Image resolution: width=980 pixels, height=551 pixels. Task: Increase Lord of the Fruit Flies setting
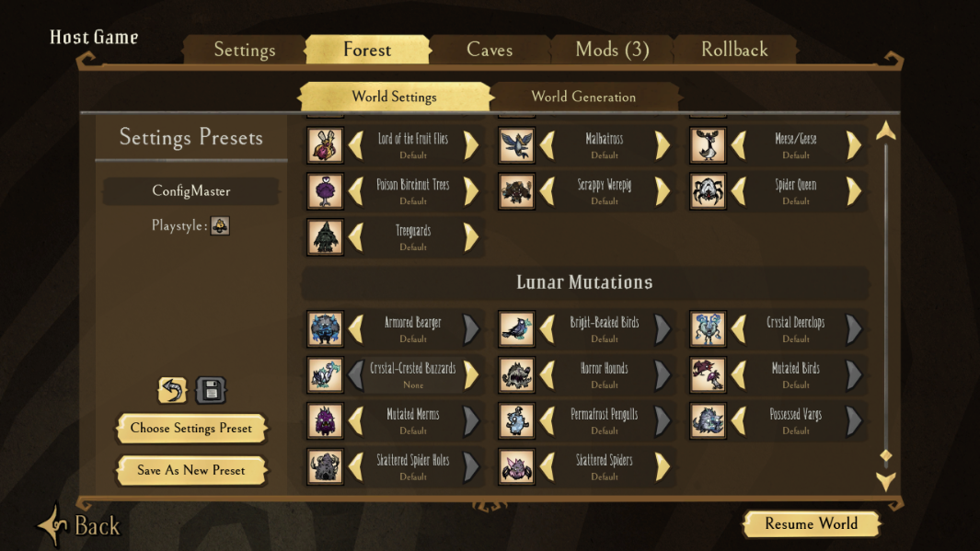pyautogui.click(x=471, y=145)
